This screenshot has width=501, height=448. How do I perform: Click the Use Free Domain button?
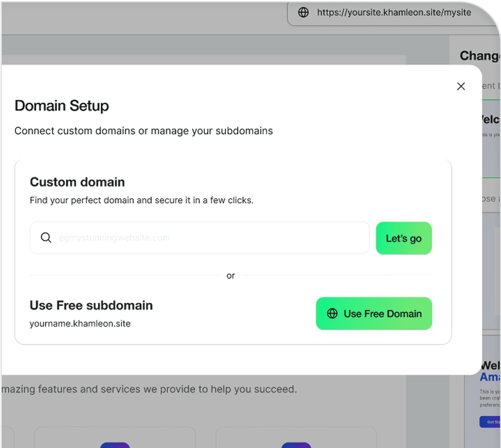pyautogui.click(x=374, y=314)
